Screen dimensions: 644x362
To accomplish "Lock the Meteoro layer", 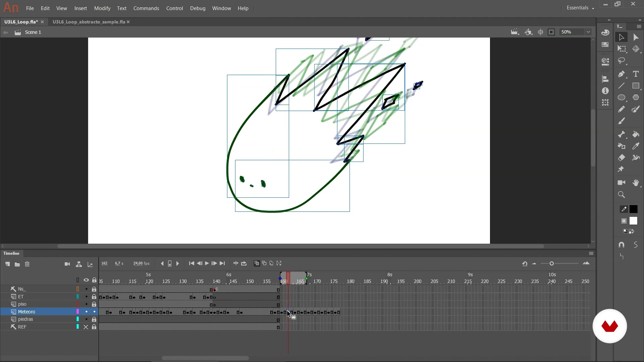I will 94,312.
